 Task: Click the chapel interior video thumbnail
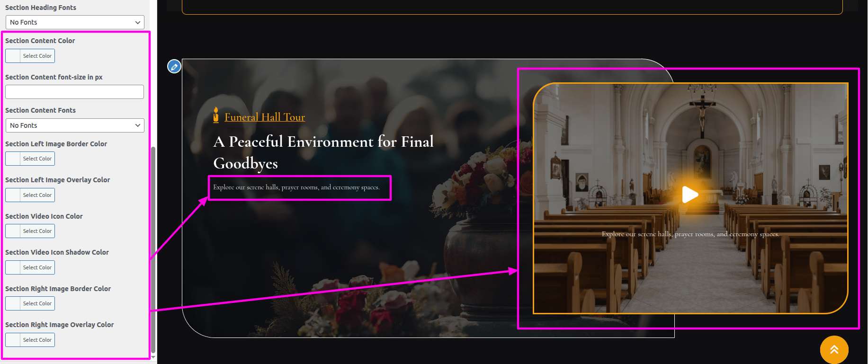(x=690, y=198)
